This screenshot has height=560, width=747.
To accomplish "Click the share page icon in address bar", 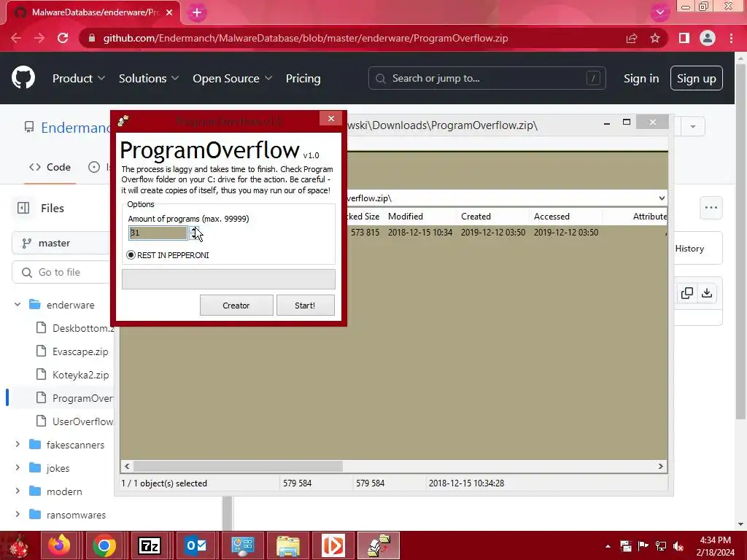I will (x=632, y=38).
